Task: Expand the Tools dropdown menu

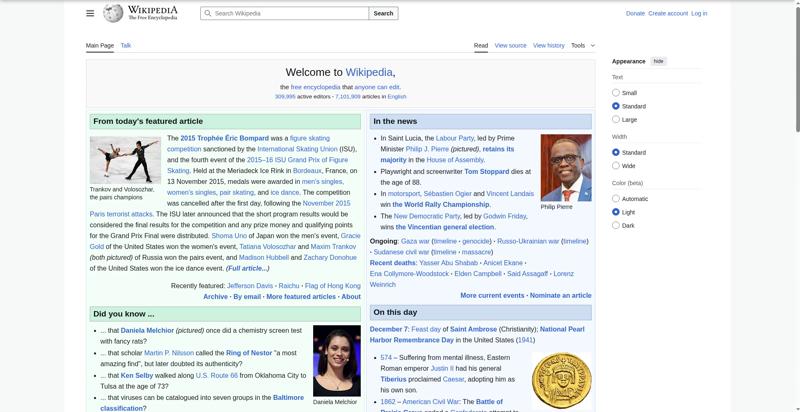Action: (x=582, y=45)
